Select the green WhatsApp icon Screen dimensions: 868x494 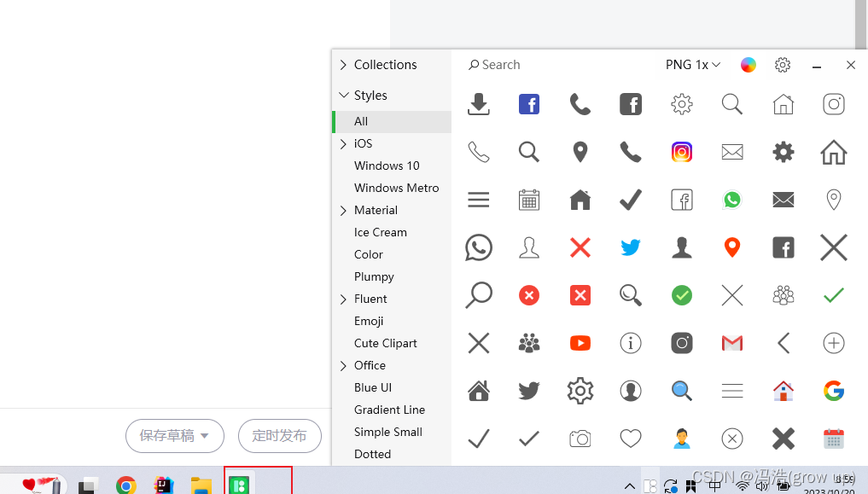click(x=731, y=200)
